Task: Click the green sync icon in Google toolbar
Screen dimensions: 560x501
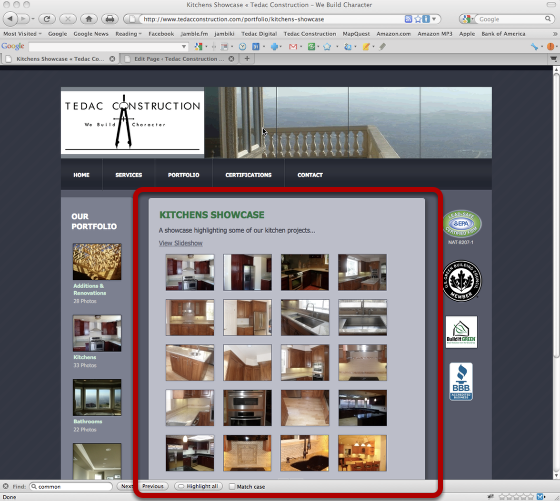Action: click(311, 46)
